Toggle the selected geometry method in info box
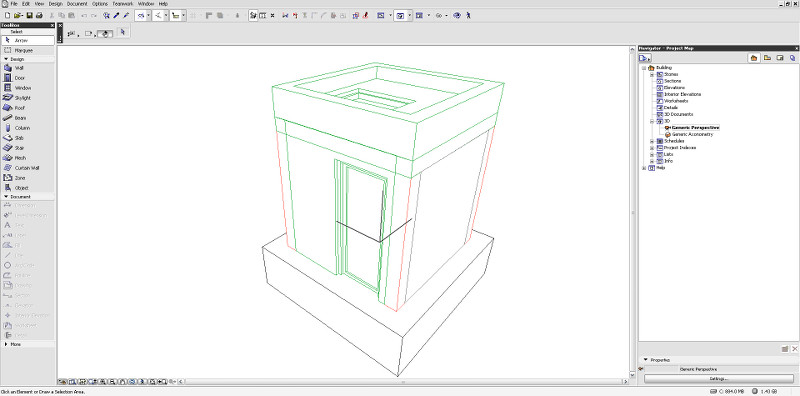This screenshot has width=800, height=396. click(x=105, y=34)
